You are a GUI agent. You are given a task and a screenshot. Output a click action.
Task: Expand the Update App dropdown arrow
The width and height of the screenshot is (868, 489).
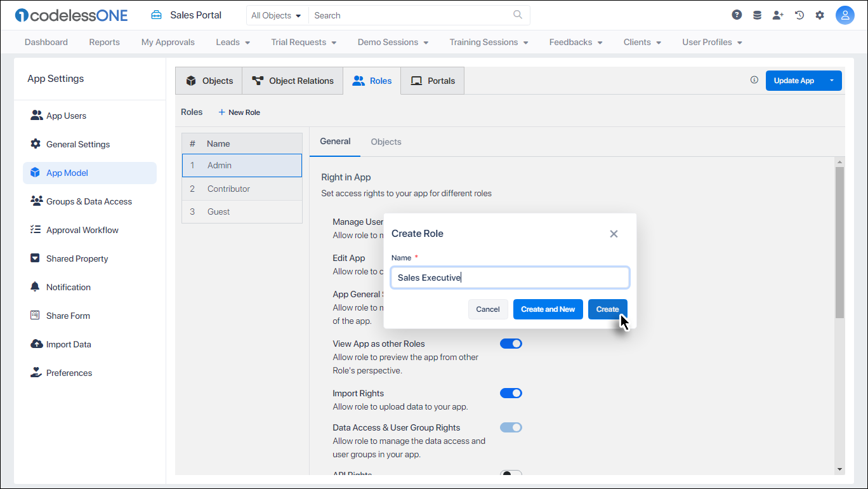click(x=832, y=81)
